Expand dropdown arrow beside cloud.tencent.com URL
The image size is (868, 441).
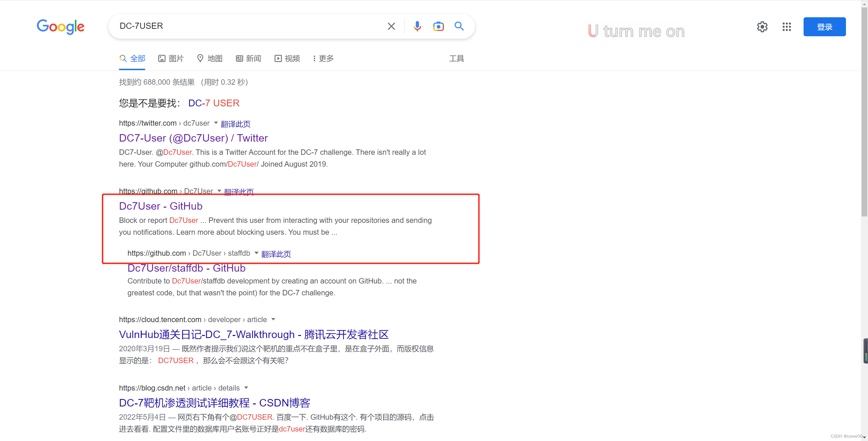pyautogui.click(x=273, y=319)
